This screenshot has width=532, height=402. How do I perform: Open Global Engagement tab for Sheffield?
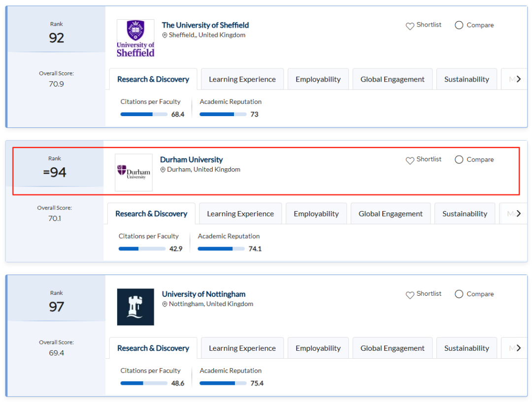pyautogui.click(x=392, y=79)
